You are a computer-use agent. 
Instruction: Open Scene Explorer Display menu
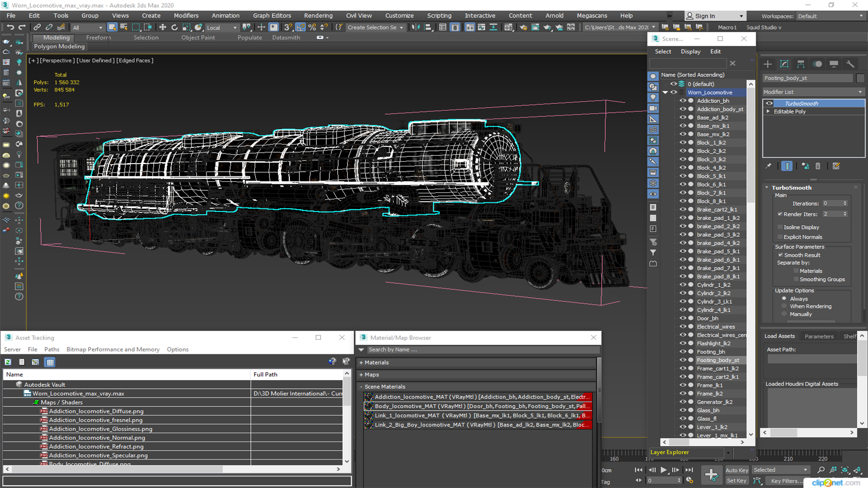click(x=690, y=52)
